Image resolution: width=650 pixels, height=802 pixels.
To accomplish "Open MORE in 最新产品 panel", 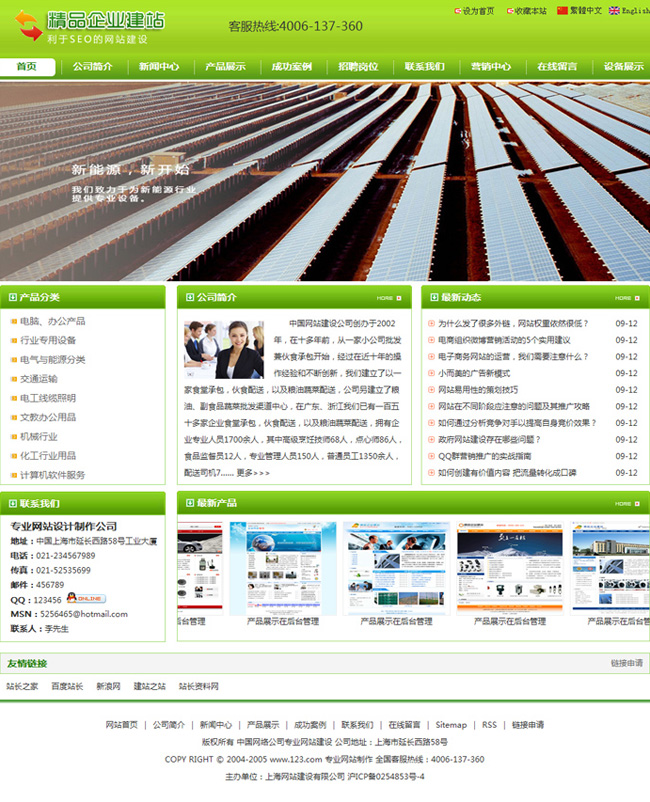I will coord(627,504).
